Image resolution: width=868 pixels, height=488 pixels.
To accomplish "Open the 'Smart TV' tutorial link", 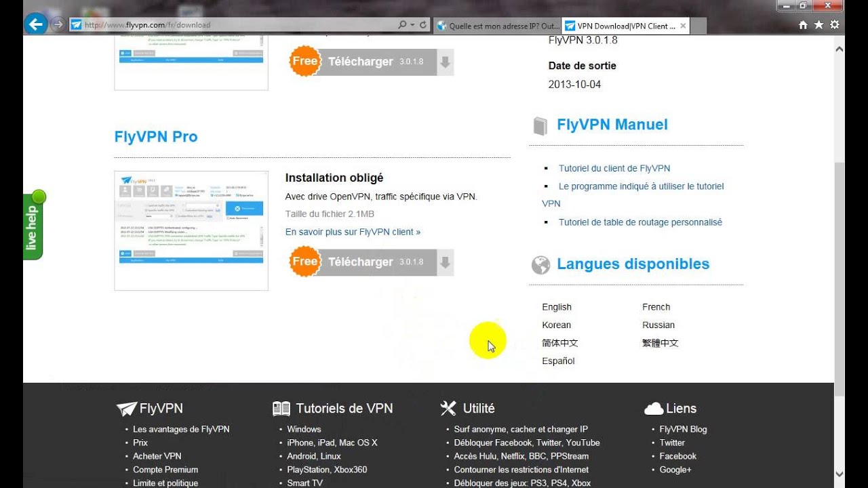I will [x=305, y=483].
